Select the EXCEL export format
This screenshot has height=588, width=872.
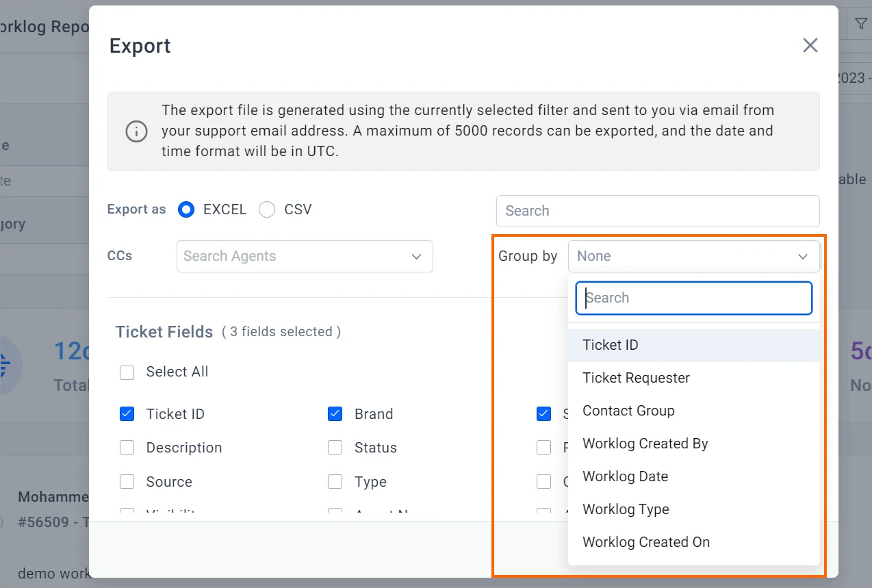[186, 209]
